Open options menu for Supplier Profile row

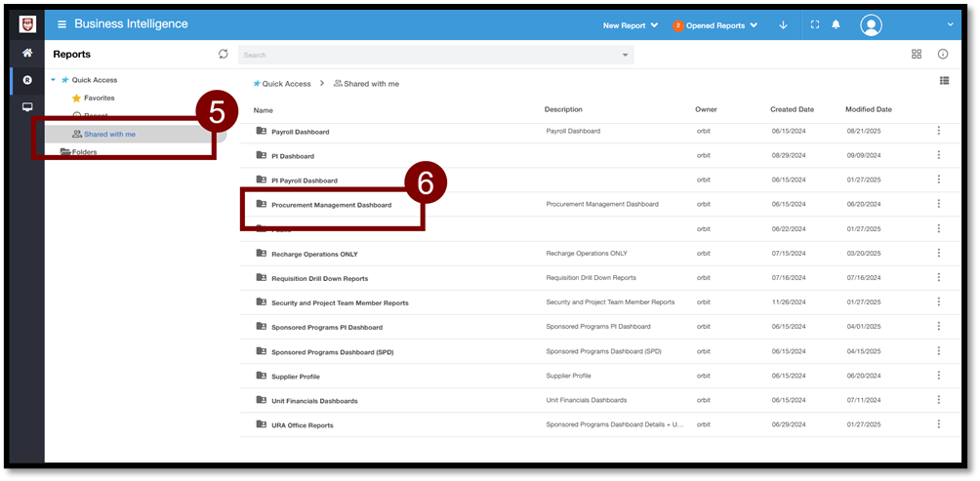click(x=938, y=376)
